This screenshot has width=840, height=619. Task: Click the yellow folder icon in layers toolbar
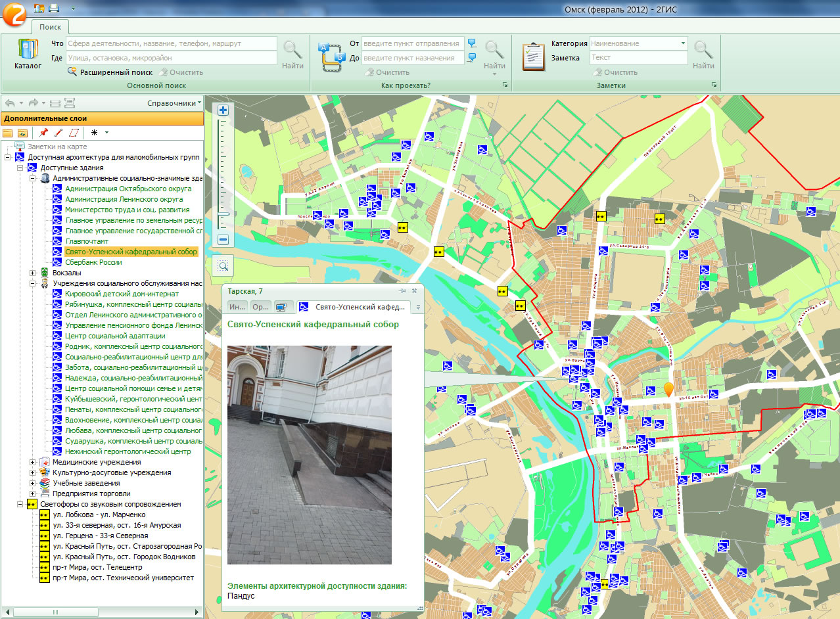pyautogui.click(x=8, y=132)
